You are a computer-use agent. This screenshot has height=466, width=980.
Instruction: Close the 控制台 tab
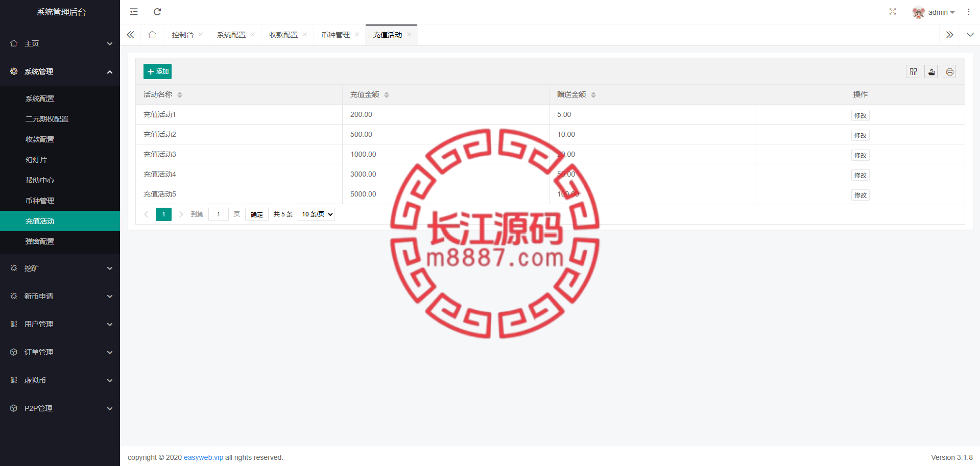pyautogui.click(x=201, y=35)
